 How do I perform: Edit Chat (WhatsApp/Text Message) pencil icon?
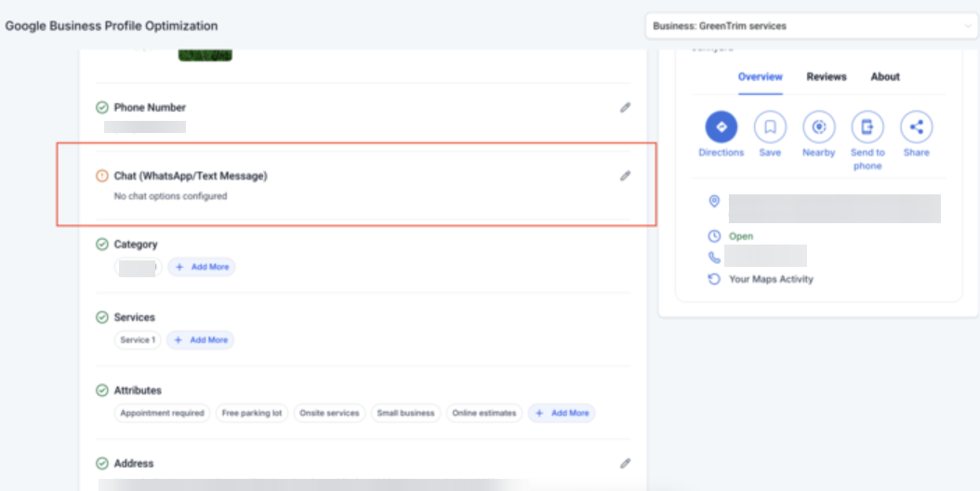tap(625, 176)
